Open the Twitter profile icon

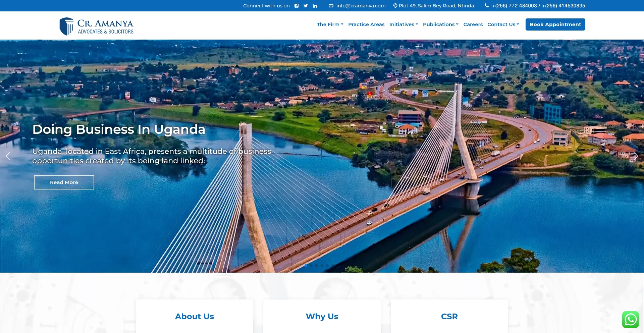(306, 6)
